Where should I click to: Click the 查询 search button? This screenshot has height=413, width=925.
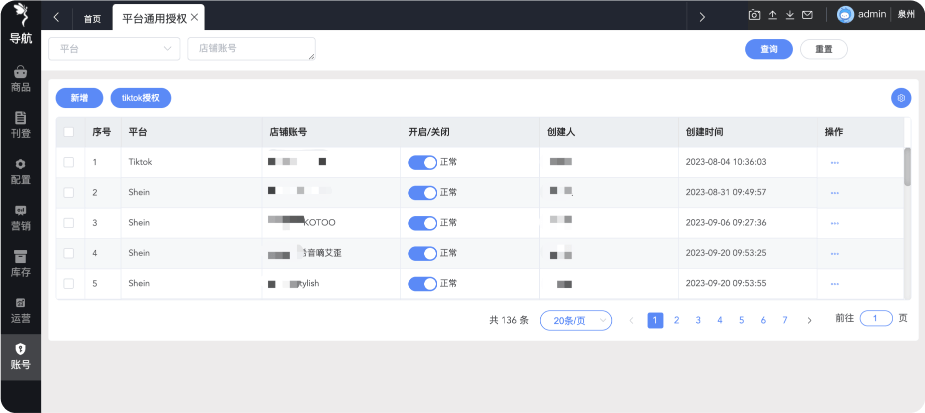coord(768,49)
